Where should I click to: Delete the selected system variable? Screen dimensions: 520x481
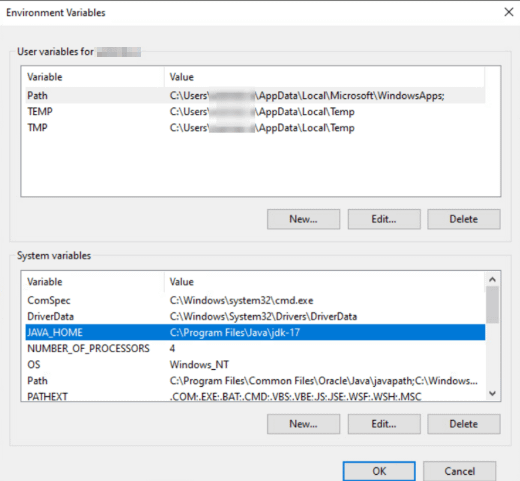coord(464,424)
